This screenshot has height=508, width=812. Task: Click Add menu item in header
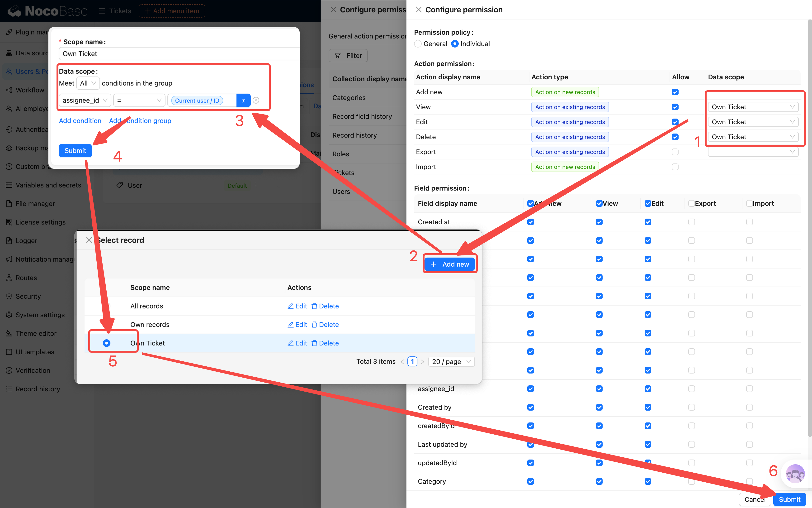pos(172,11)
